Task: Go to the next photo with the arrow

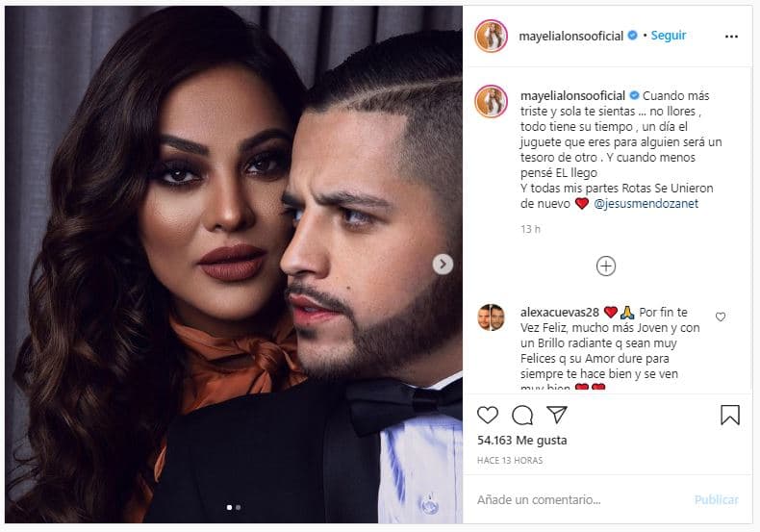Action: [443, 264]
